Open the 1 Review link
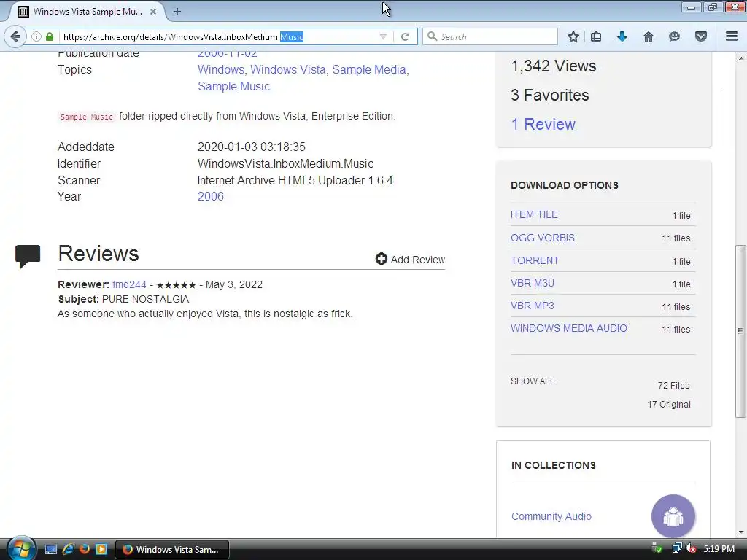The image size is (747, 560). pos(543,124)
